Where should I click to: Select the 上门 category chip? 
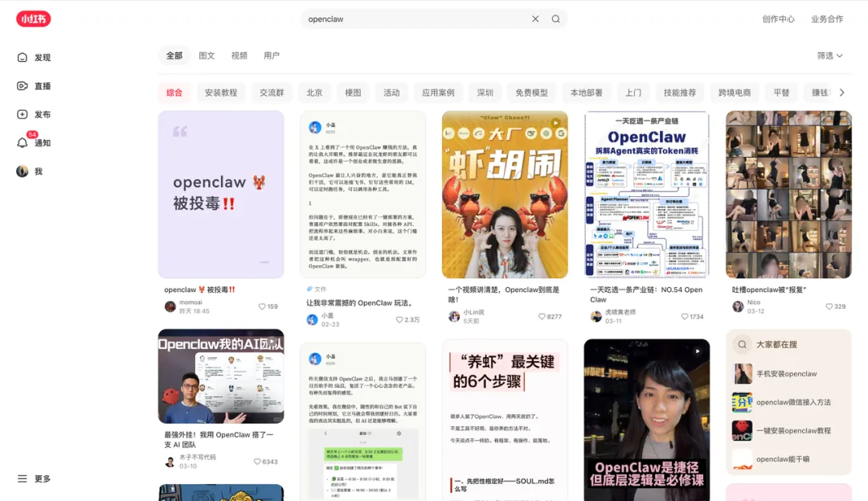tap(633, 92)
